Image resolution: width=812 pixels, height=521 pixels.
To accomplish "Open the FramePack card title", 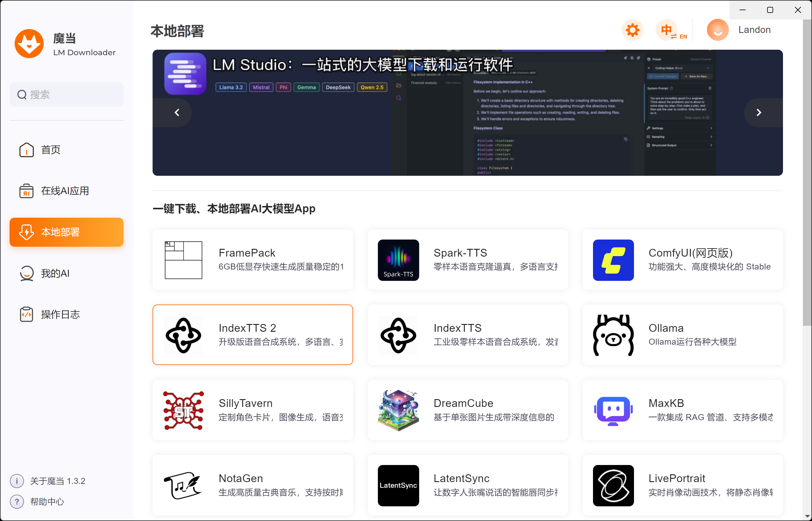I will pos(247,253).
